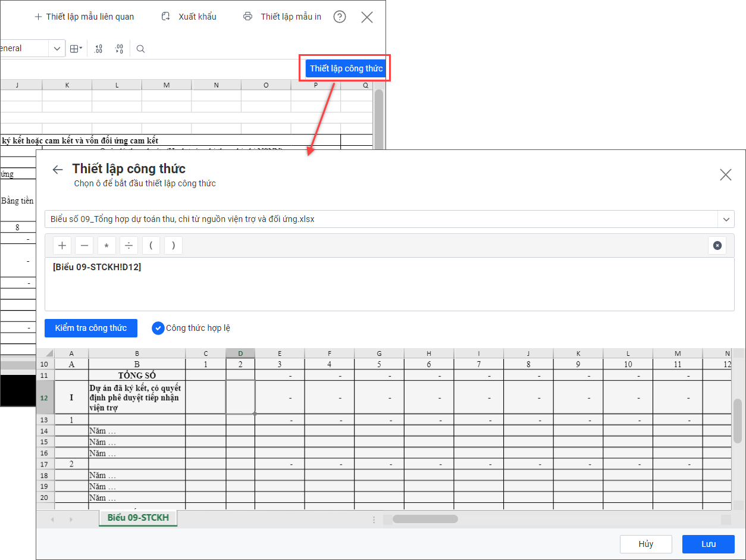
Task: Insert an opening parenthesis
Action: (151, 246)
